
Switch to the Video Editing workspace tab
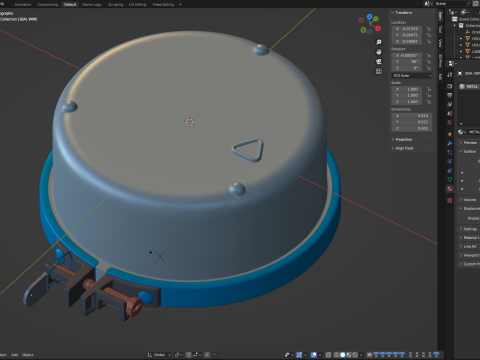tap(163, 4)
